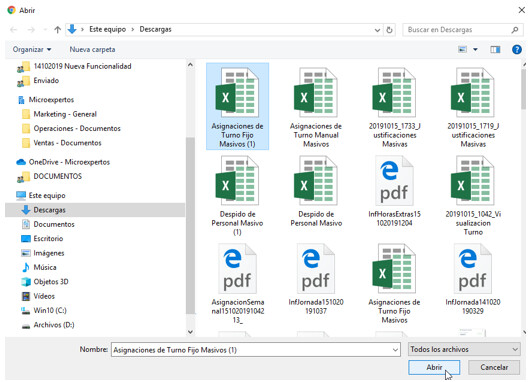This screenshot has width=529, height=382.
Task: Select Descargas in navigation pane
Action: click(x=95, y=210)
